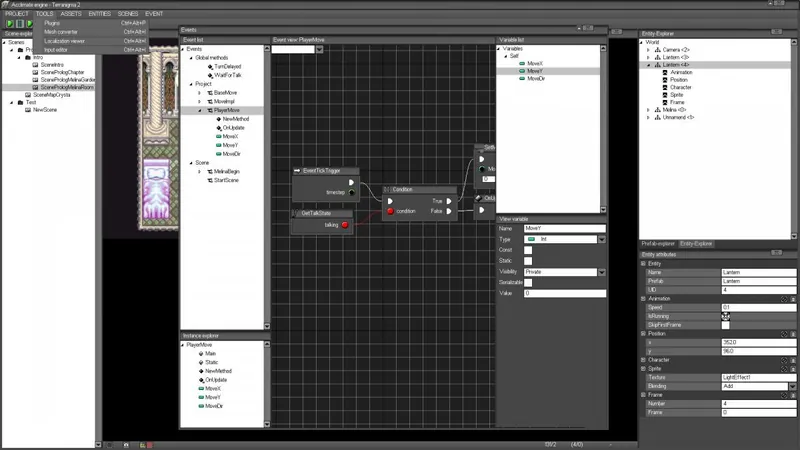Delete the Position component icon
The image size is (800, 450).
(793, 334)
